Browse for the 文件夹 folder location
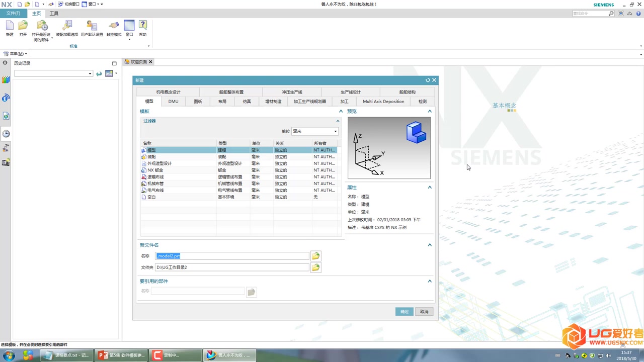This screenshot has width=644, height=362. pyautogui.click(x=315, y=267)
